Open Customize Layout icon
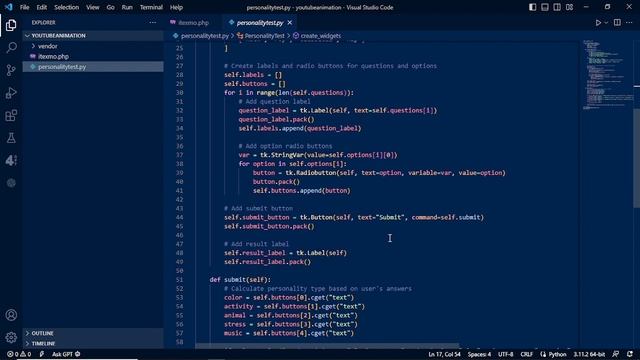Image resolution: width=640 pixels, height=360 pixels. (569, 7)
